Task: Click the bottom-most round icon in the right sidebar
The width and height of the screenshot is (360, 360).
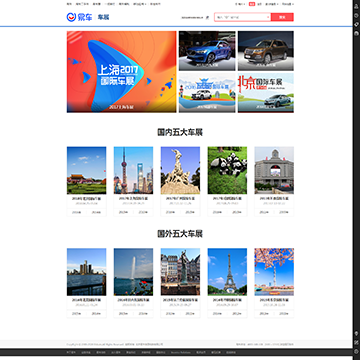Action: coord(356,351)
